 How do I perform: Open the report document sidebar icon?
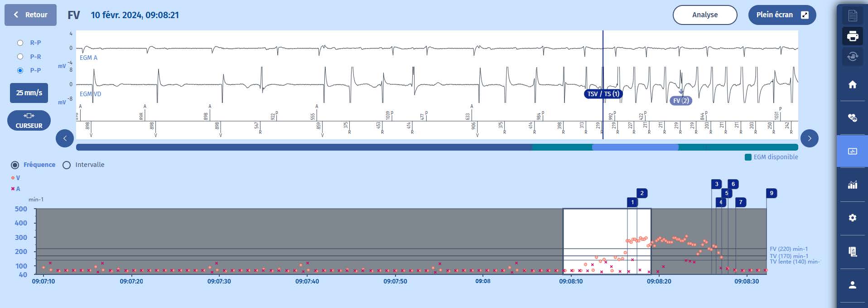[x=852, y=252]
